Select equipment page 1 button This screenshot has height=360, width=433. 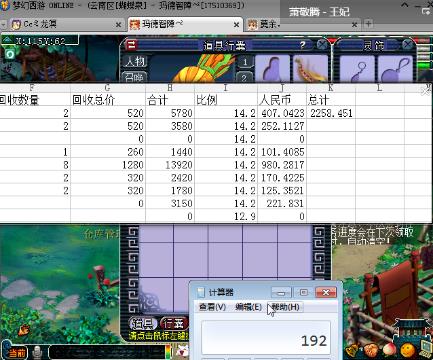tap(245, 62)
